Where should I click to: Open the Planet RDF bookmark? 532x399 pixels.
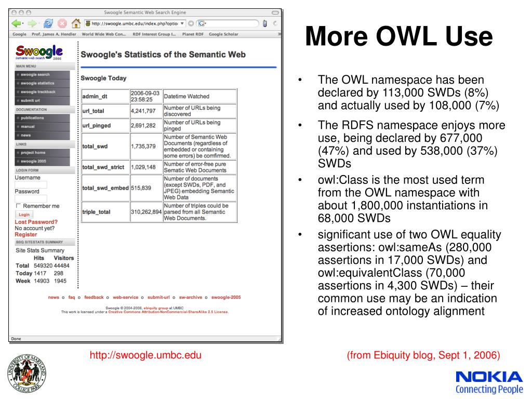point(193,34)
